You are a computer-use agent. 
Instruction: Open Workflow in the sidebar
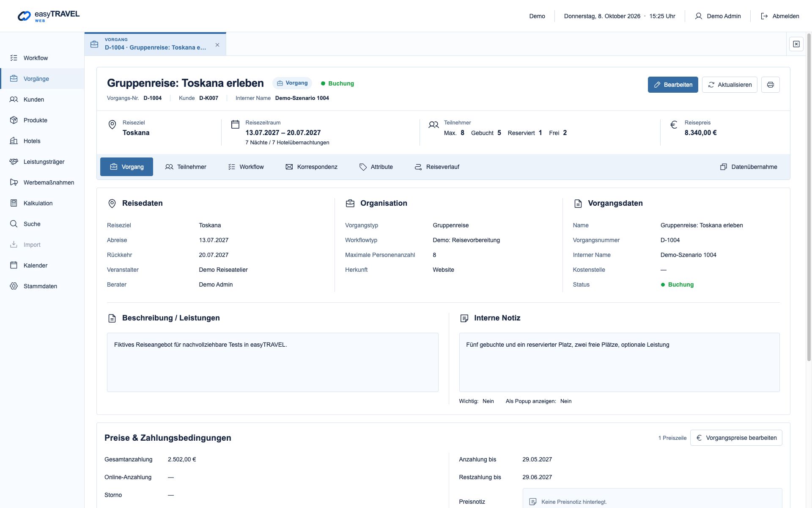click(42, 58)
